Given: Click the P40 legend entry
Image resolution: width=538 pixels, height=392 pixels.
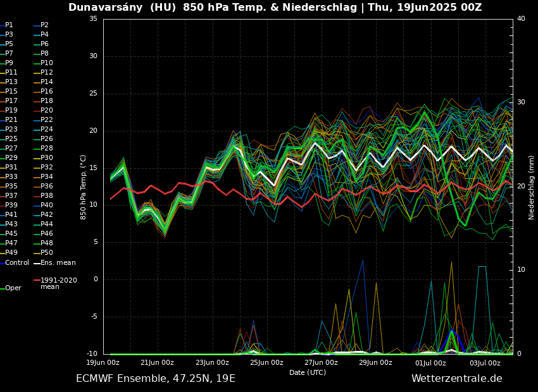Looking at the screenshot, I should tap(47, 205).
